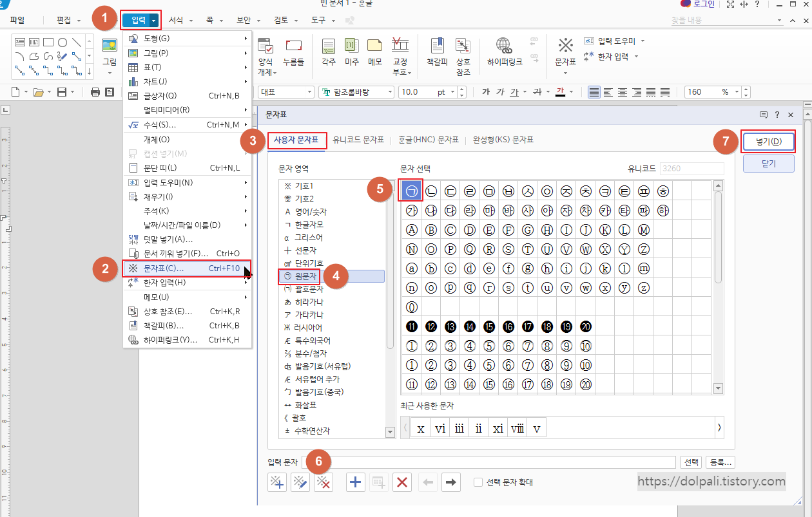This screenshot has height=517, width=812.
Task: Close the dialog with the 닫기 button
Action: click(768, 164)
